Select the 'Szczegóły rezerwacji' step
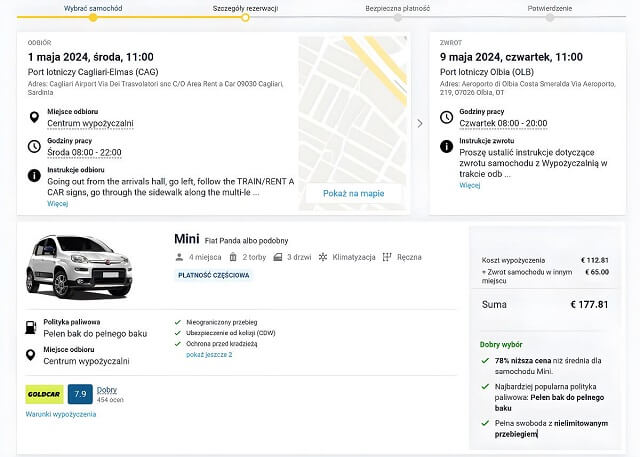The height and width of the screenshot is (457, 640). (x=244, y=7)
